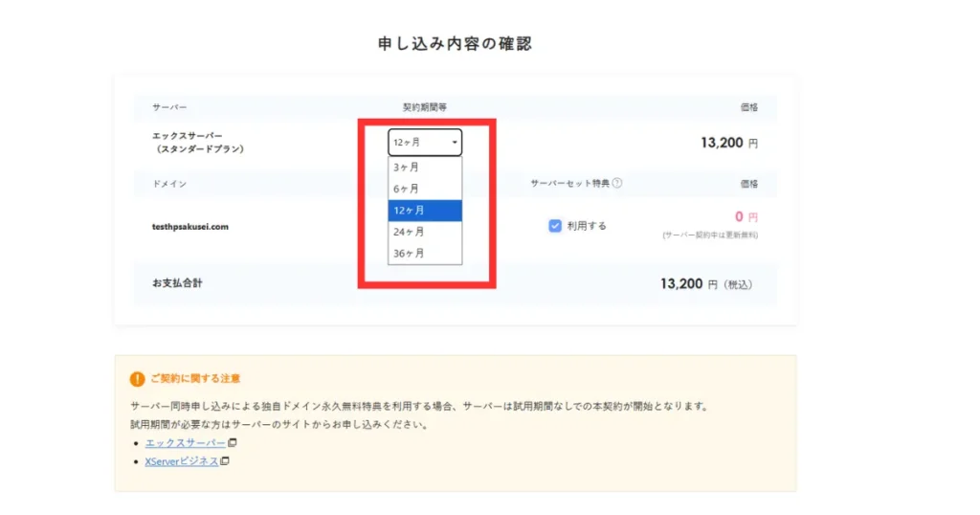Toggle the 利用する checkbox
This screenshot has height=515, width=980.
tap(555, 226)
